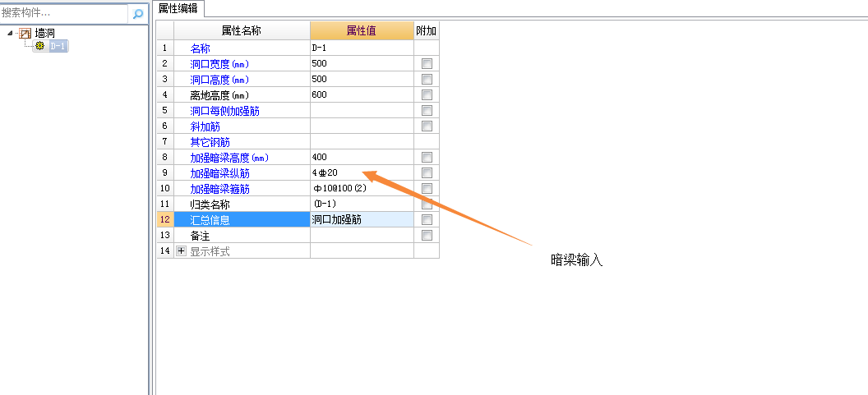Tick the 附加 checkbox for 洞口宽度
Screen dimensions: 868x395
click(427, 63)
